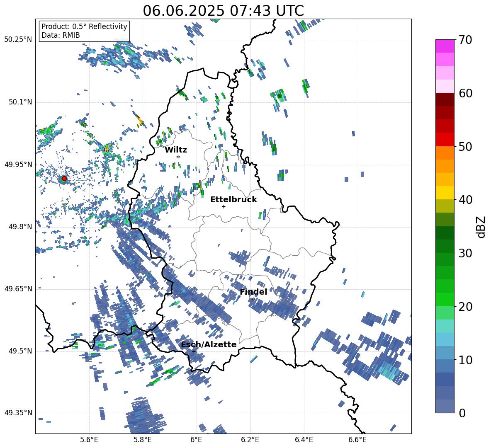Click the 49.65°N latitude label

click(x=18, y=289)
